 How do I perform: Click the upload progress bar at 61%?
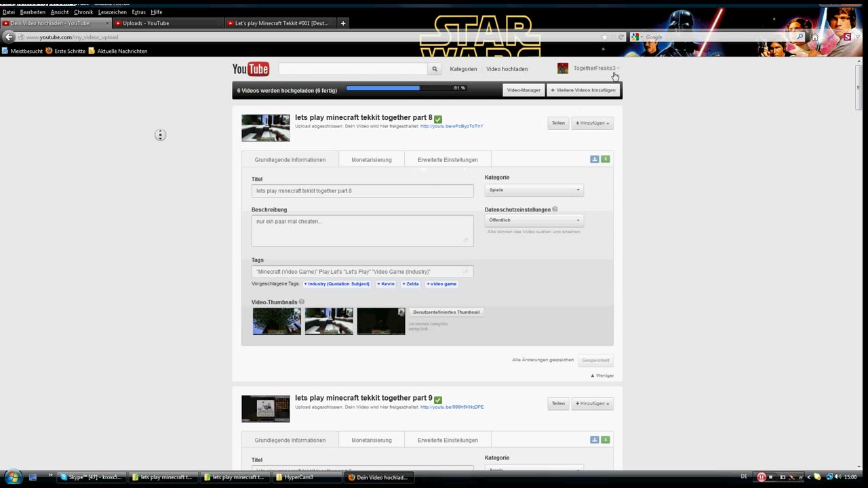pyautogui.click(x=406, y=88)
